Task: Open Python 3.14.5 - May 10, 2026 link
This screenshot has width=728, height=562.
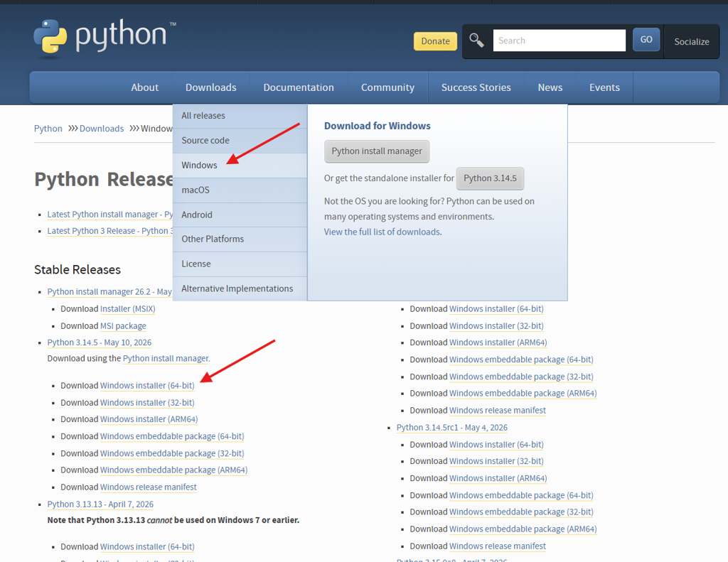Action: coord(100,342)
